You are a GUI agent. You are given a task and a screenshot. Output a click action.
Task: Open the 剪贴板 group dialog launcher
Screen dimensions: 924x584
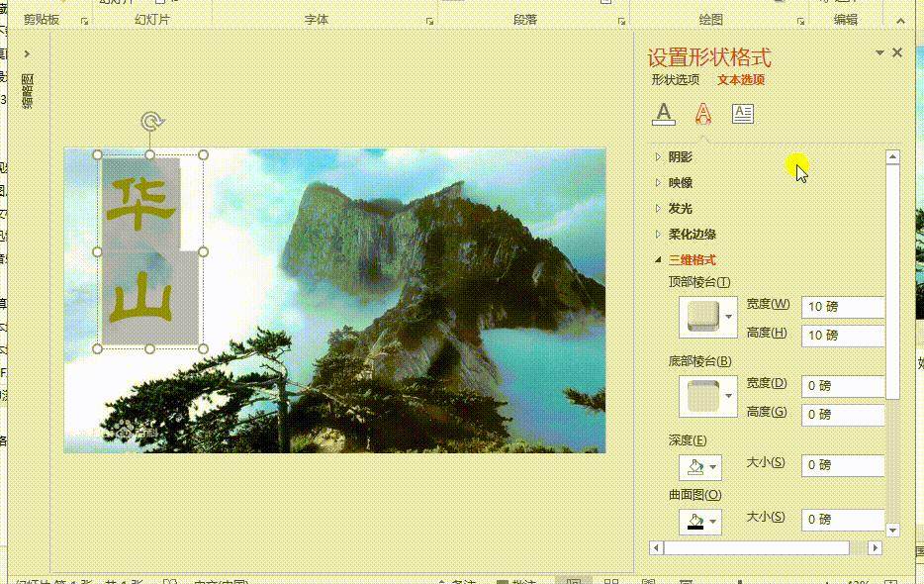[84, 21]
